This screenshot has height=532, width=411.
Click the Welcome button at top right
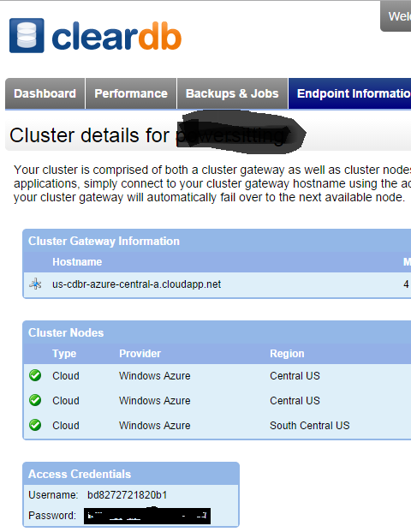pyautogui.click(x=396, y=16)
